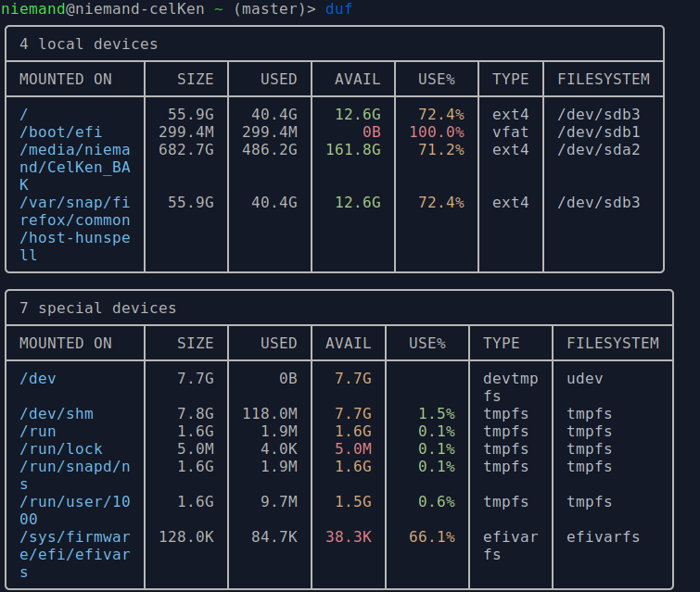Click the 66.1% usage value
Viewport: 700px width, 592px height.
[x=432, y=537]
